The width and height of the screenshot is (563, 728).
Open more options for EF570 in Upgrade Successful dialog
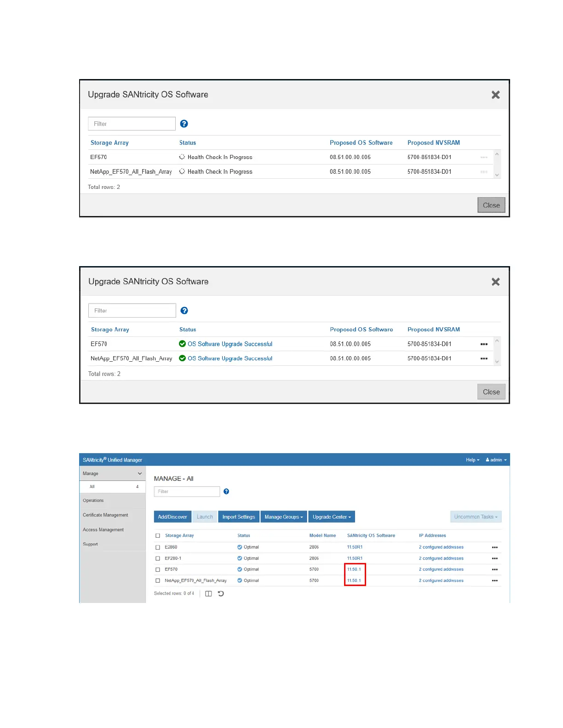pos(484,344)
